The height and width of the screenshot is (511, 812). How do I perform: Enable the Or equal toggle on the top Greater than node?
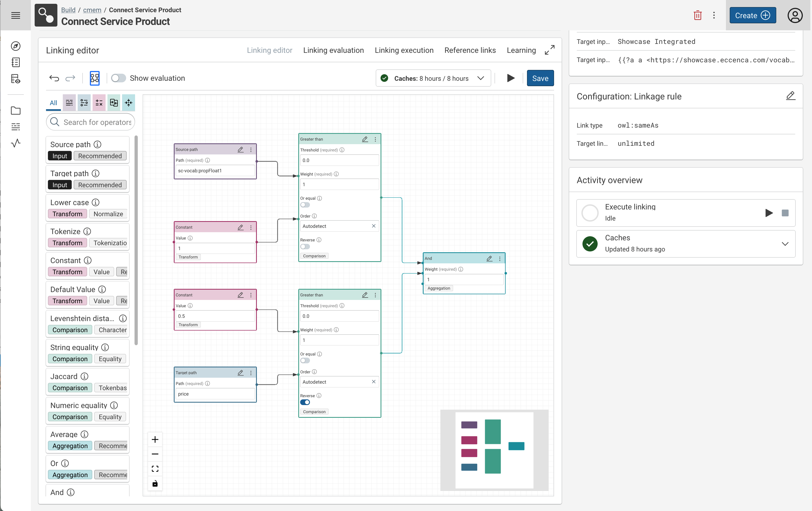305,205
